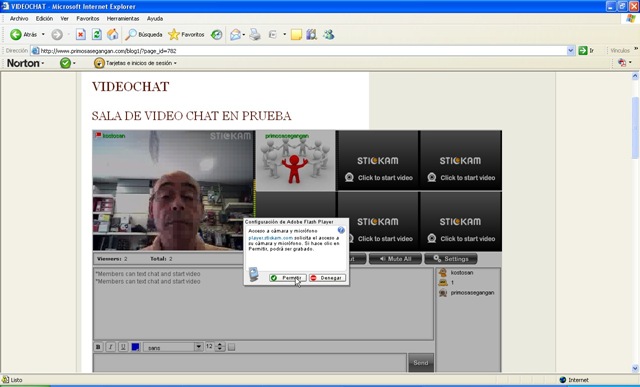Image resolution: width=640 pixels, height=387 pixels.
Task: Refresh the page with green arrows icon
Action: click(x=96, y=35)
